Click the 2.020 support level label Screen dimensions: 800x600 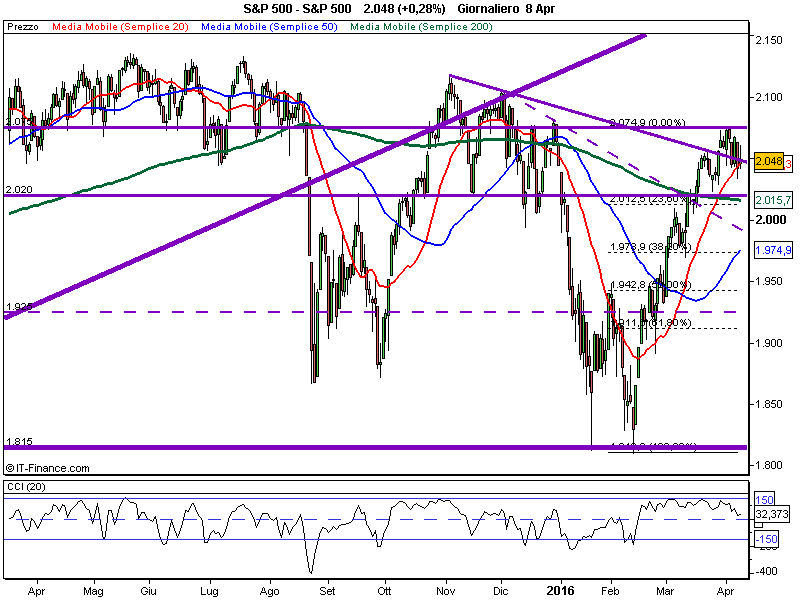tap(19, 189)
